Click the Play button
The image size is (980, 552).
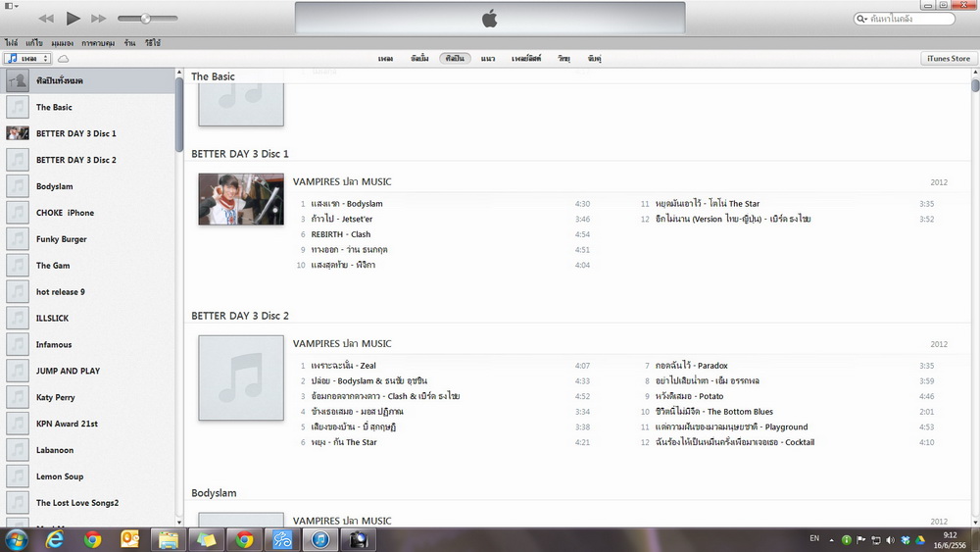click(73, 18)
